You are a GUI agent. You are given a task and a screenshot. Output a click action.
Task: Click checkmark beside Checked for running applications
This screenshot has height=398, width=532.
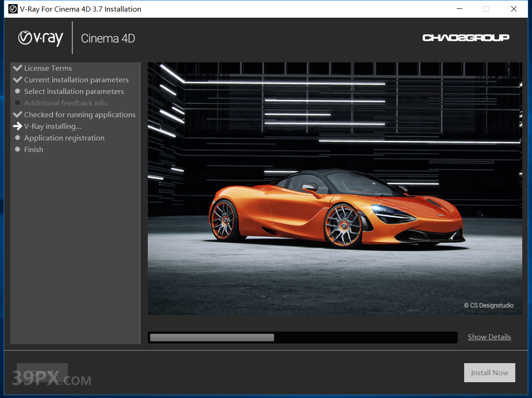(18, 114)
